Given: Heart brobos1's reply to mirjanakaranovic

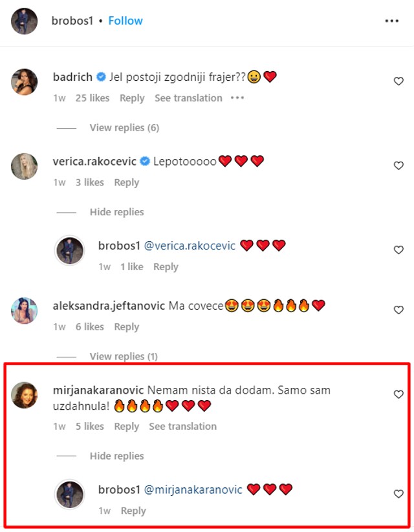Looking at the screenshot, I should point(398,494).
